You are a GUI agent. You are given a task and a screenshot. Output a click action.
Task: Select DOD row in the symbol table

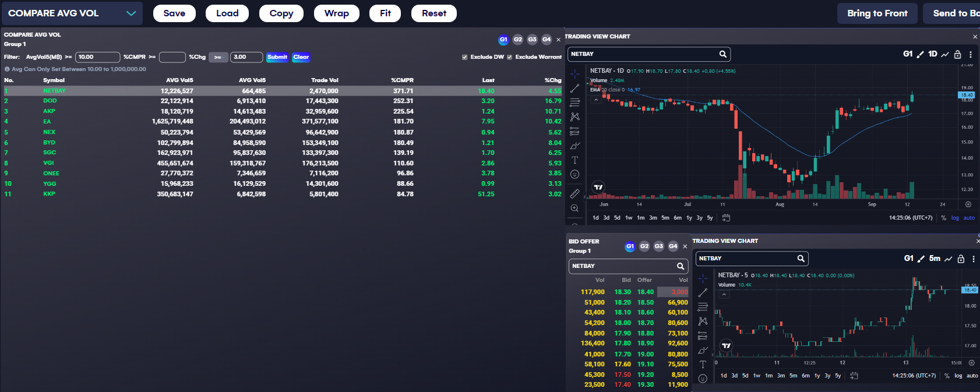pos(283,101)
